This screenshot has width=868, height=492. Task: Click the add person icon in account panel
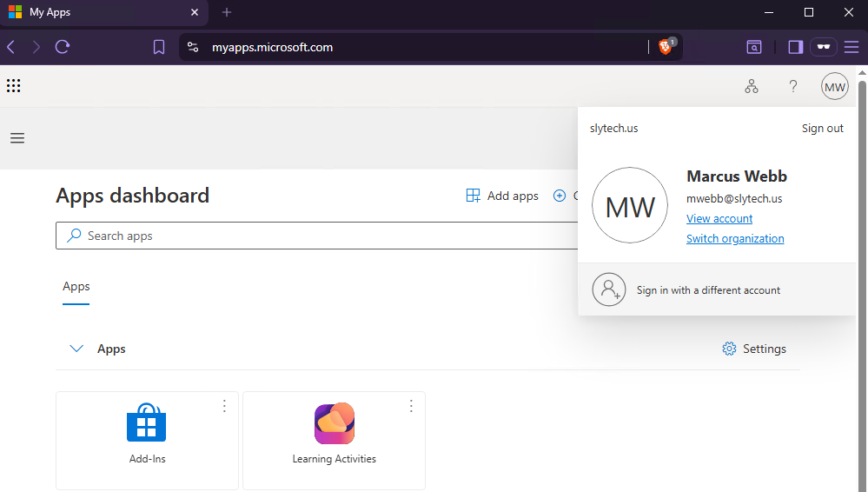pos(609,289)
